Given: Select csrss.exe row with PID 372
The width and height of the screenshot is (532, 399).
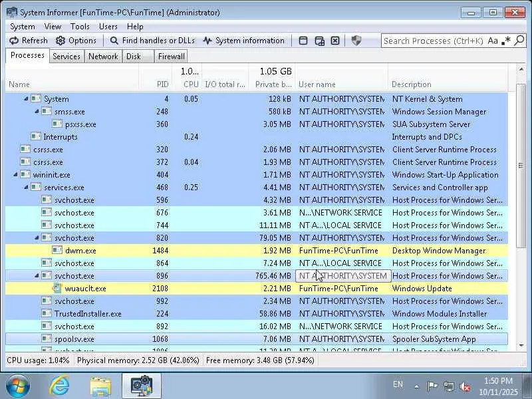Looking at the screenshot, I should pyautogui.click(x=257, y=162).
